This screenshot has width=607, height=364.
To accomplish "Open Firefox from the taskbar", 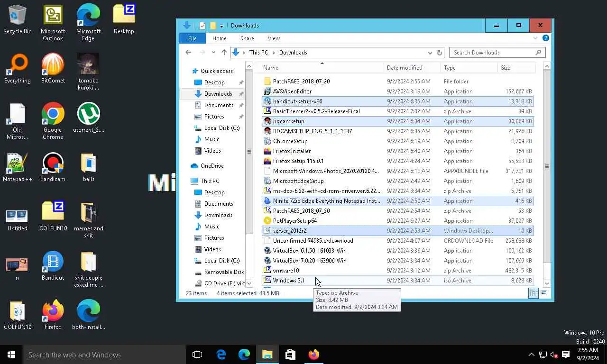I will tap(313, 355).
